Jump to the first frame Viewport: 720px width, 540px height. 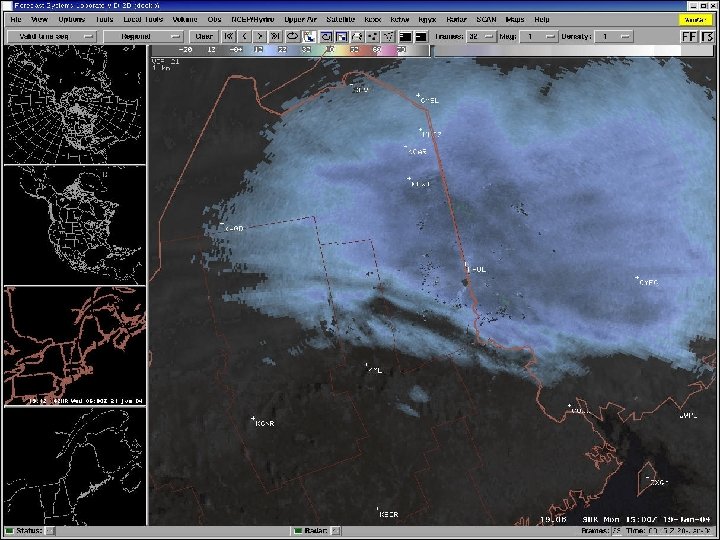(229, 36)
